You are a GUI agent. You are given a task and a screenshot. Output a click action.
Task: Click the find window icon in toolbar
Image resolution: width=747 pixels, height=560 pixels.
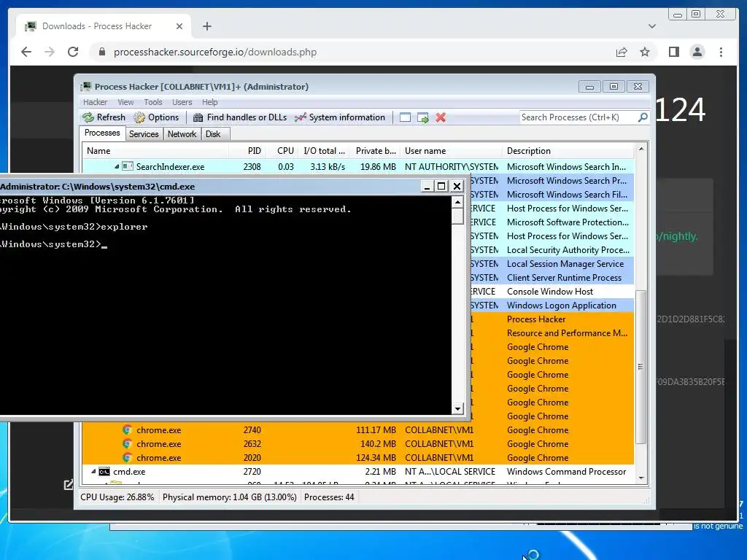pos(405,117)
